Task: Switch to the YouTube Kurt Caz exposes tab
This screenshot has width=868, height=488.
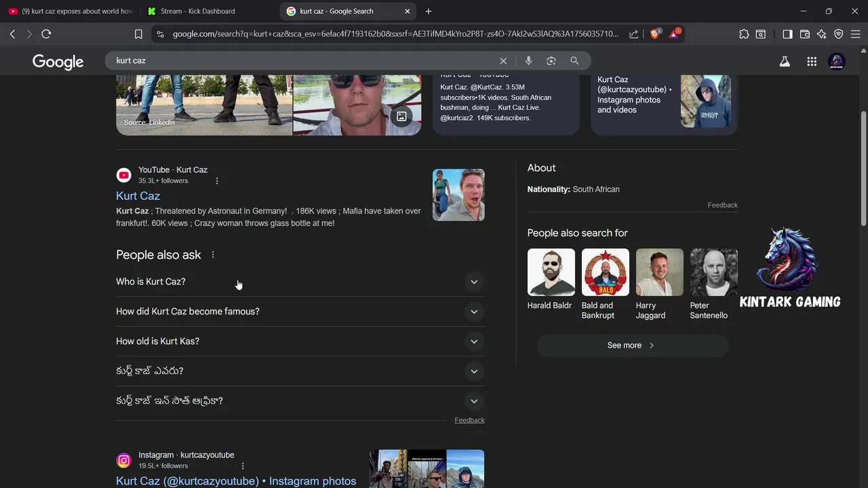Action: (x=71, y=12)
